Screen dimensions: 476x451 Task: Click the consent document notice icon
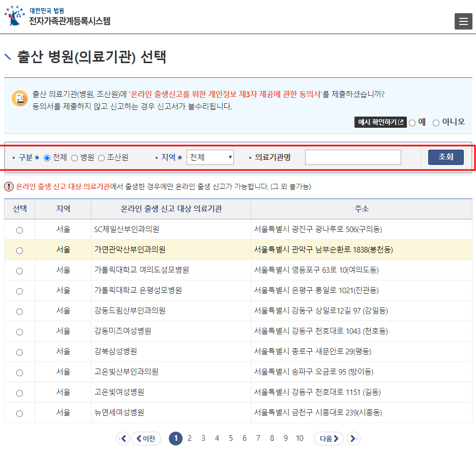tap(20, 98)
